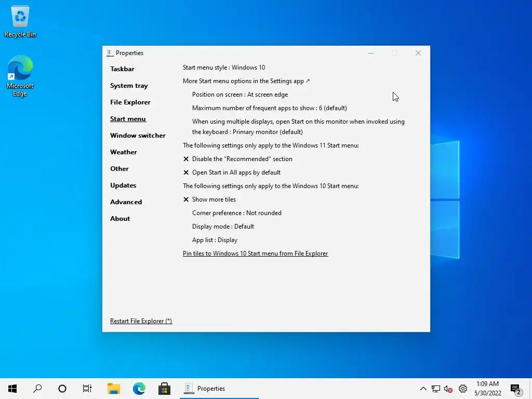Viewport: 532px width, 399px height.
Task: Open Action Center notifications
Action: coord(516,389)
